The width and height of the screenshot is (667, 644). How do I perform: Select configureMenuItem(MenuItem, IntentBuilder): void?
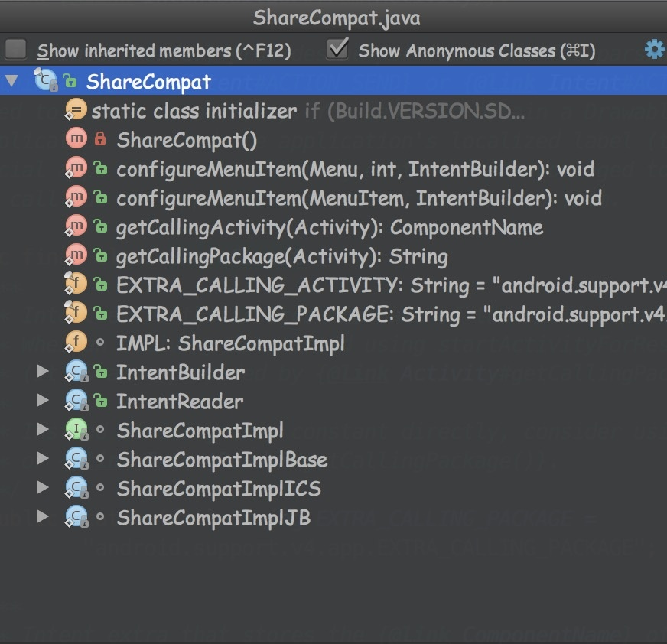tap(333, 197)
